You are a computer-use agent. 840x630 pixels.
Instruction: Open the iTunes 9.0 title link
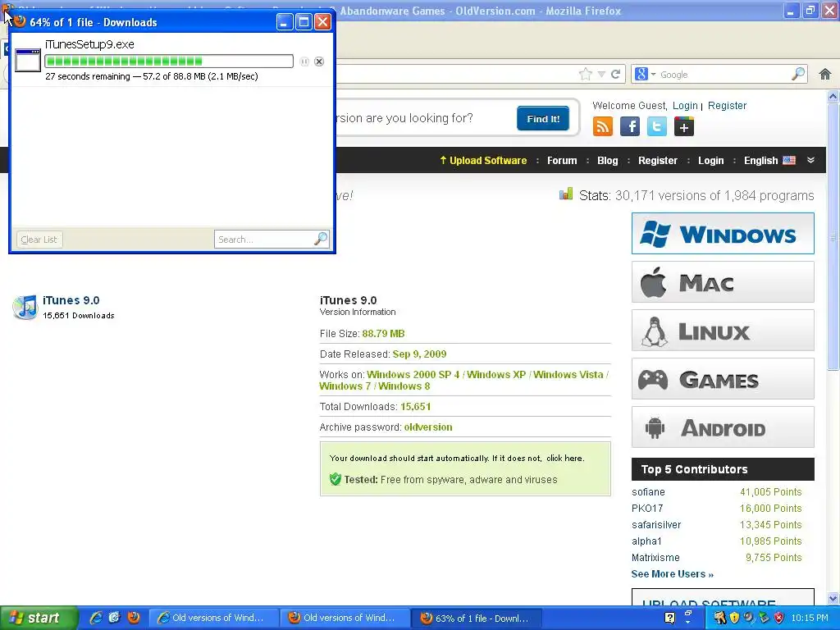(x=71, y=300)
